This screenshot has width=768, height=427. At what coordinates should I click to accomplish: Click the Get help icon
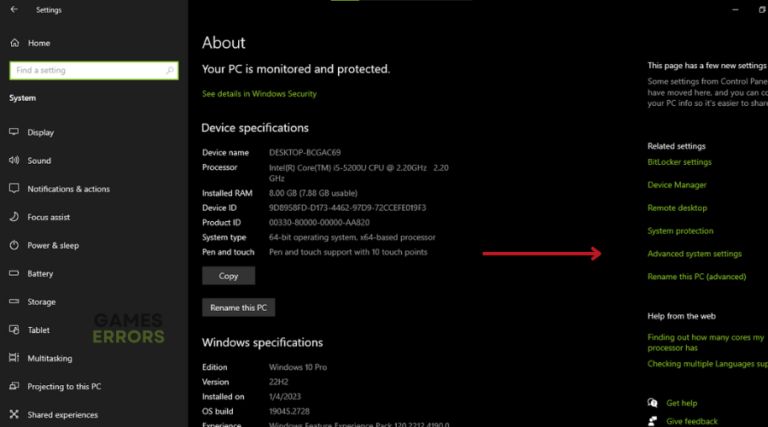[653, 403]
